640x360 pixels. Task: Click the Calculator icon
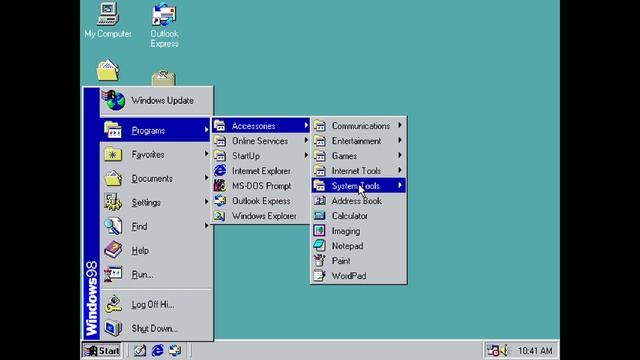click(320, 216)
